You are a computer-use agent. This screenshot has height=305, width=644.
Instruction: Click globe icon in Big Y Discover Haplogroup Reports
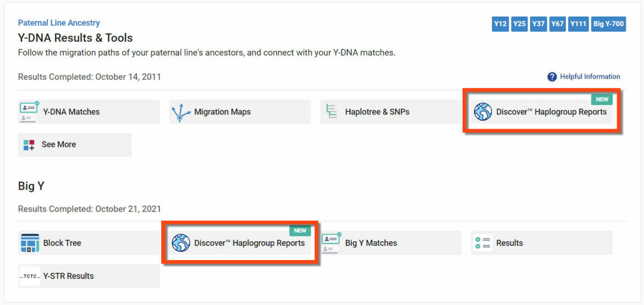[x=181, y=243]
